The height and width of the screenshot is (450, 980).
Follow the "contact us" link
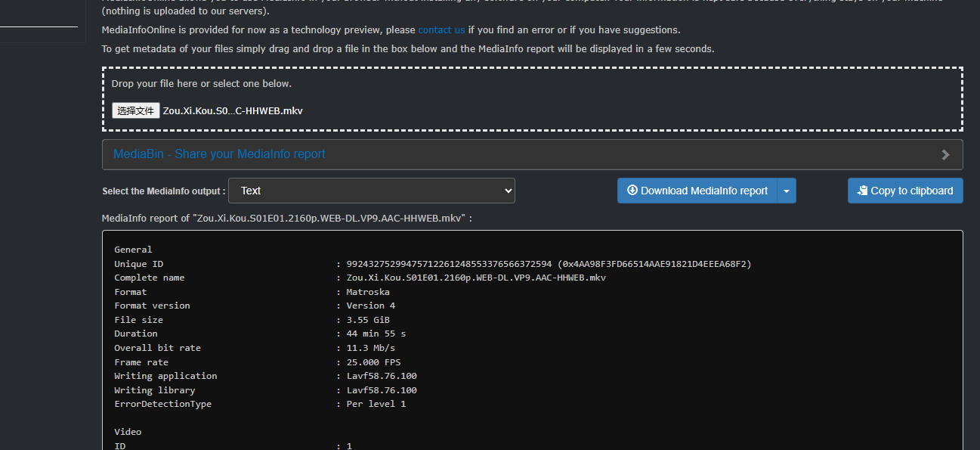[441, 30]
